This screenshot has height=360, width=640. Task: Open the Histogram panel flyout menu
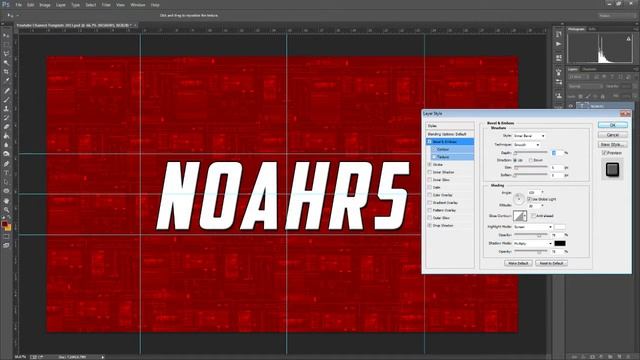635,29
